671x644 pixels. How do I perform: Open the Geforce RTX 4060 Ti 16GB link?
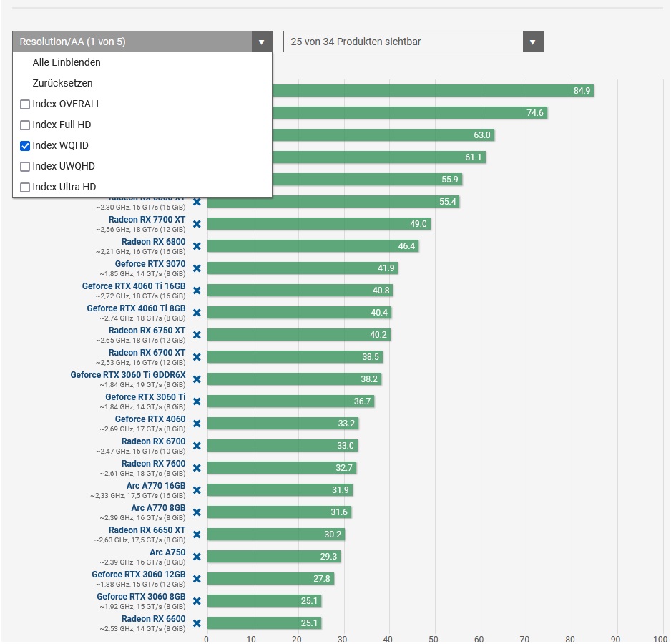click(x=134, y=286)
